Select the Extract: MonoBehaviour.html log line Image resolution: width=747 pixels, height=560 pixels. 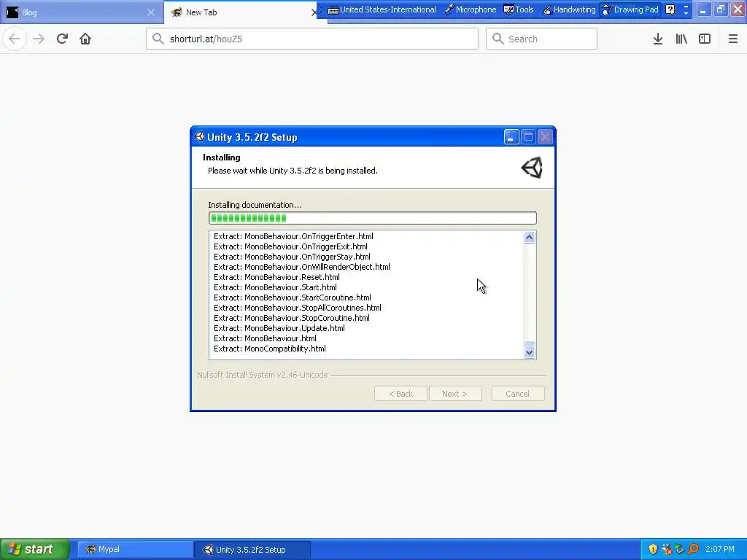266,338
